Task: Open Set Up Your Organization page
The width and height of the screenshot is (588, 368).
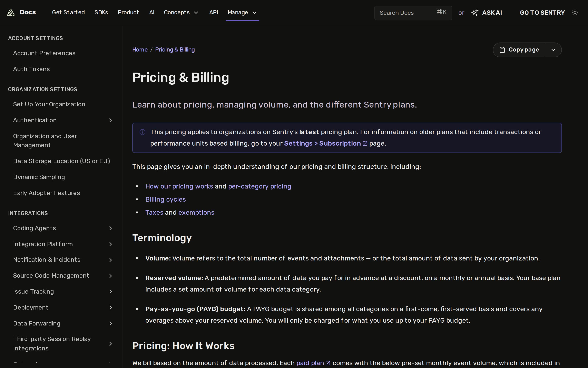Action: [x=49, y=104]
